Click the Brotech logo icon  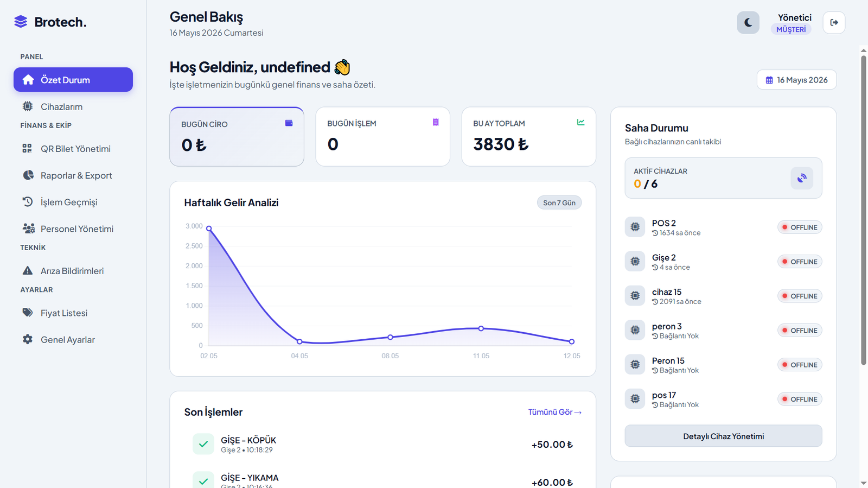coord(21,22)
